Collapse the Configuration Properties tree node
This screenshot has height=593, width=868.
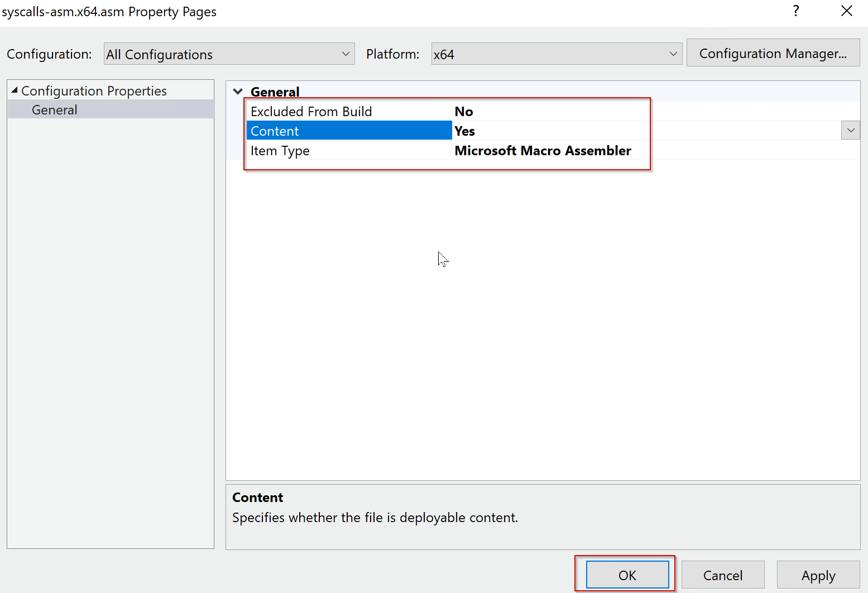pyautogui.click(x=15, y=90)
